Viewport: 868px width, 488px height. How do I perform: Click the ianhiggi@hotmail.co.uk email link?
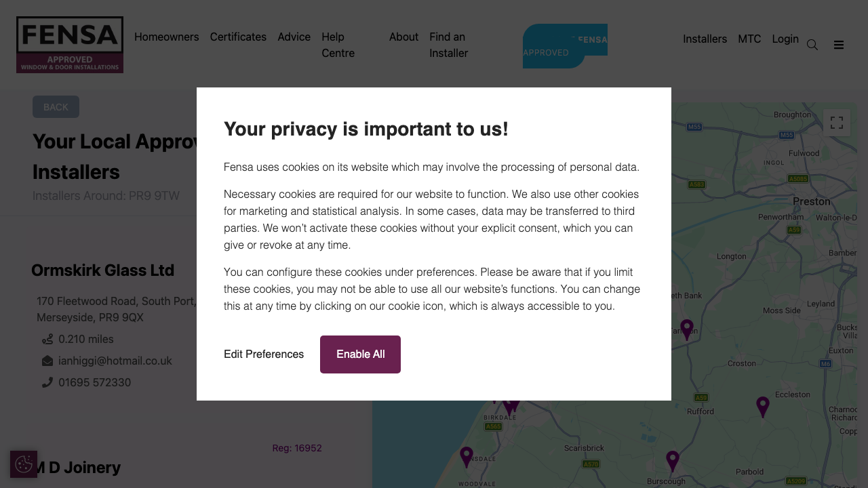coord(115,361)
